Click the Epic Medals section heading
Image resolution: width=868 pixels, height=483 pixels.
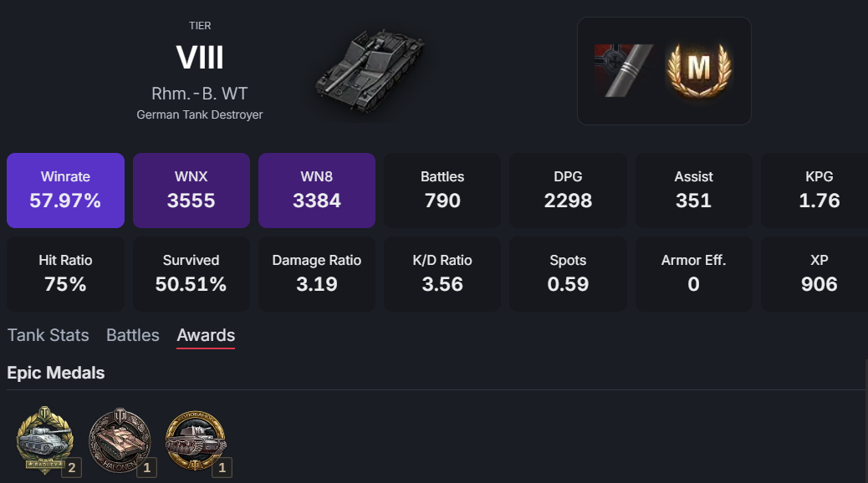click(x=56, y=373)
